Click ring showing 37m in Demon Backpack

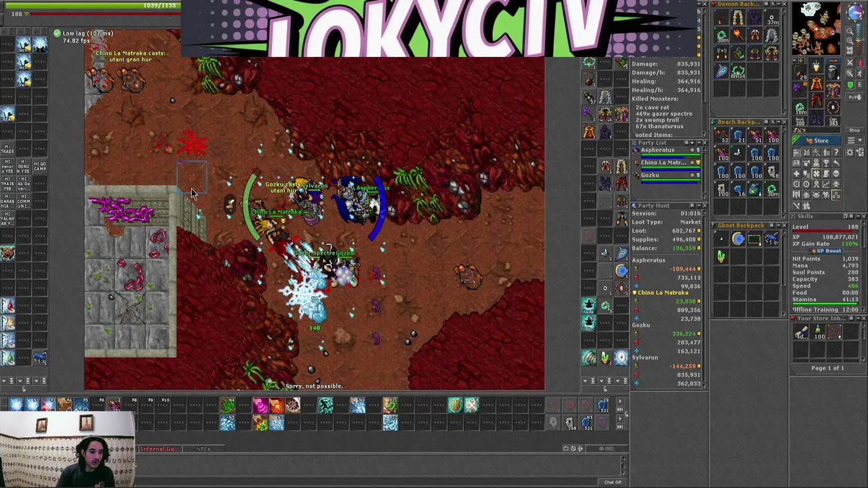click(773, 18)
